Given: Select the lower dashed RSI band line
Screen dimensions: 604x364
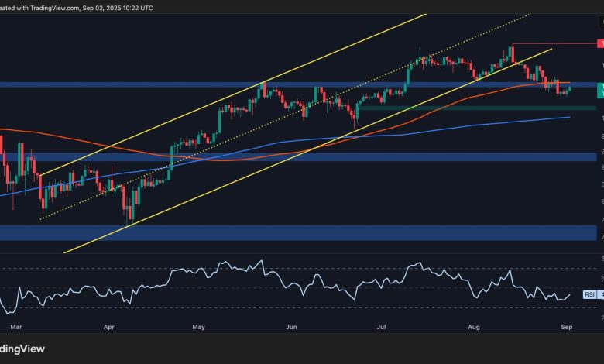Looking at the screenshot, I should pyautogui.click(x=298, y=307).
